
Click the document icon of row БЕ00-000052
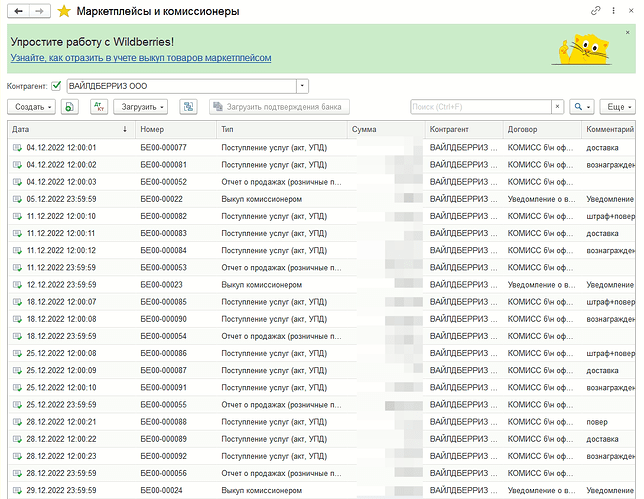17,182
